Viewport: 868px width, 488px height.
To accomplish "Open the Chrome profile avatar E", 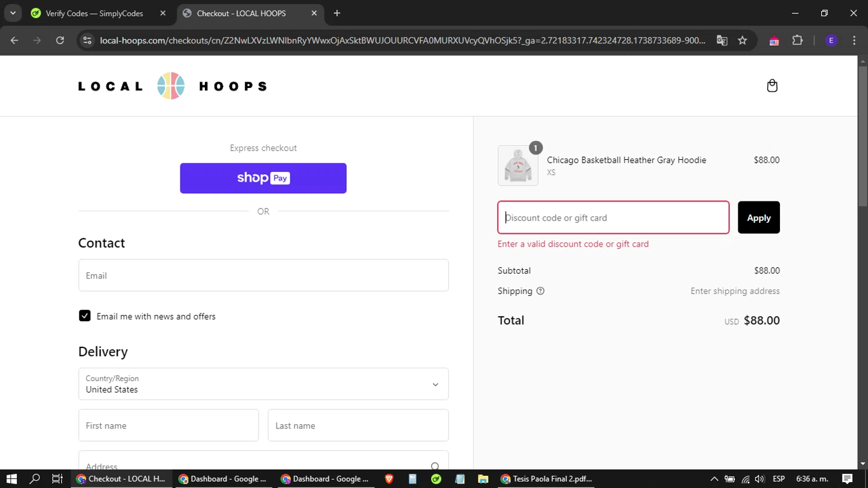I will [x=831, y=40].
